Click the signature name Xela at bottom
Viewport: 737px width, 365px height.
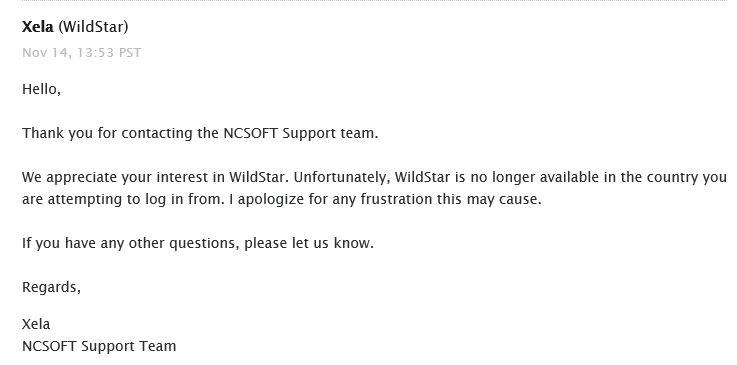tap(36, 324)
